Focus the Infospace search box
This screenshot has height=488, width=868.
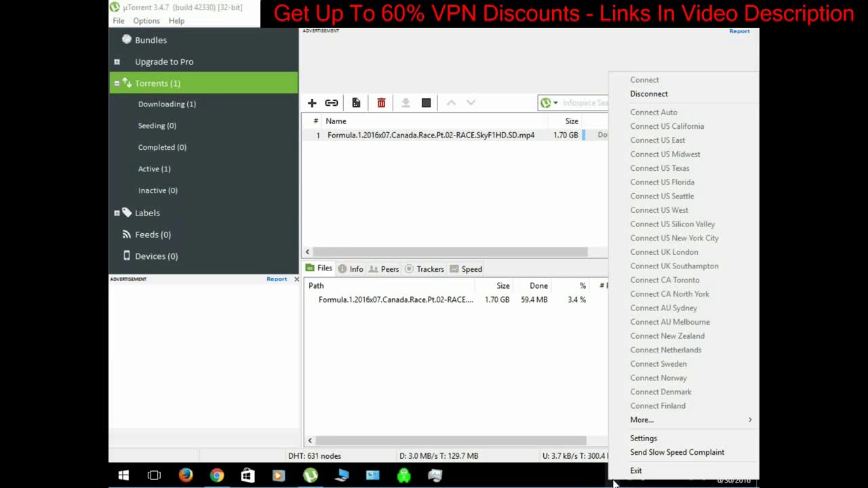click(585, 103)
